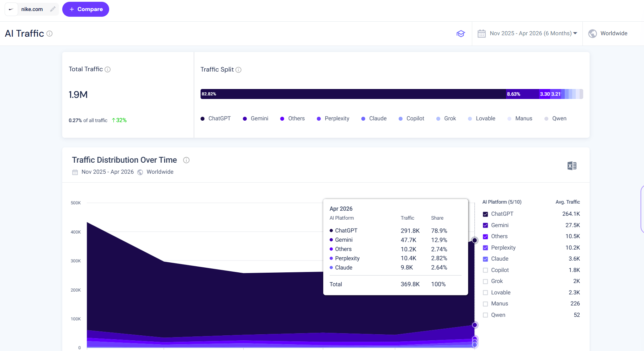
Task: Select Gemini in the Traffic Split legend
Action: tap(255, 119)
